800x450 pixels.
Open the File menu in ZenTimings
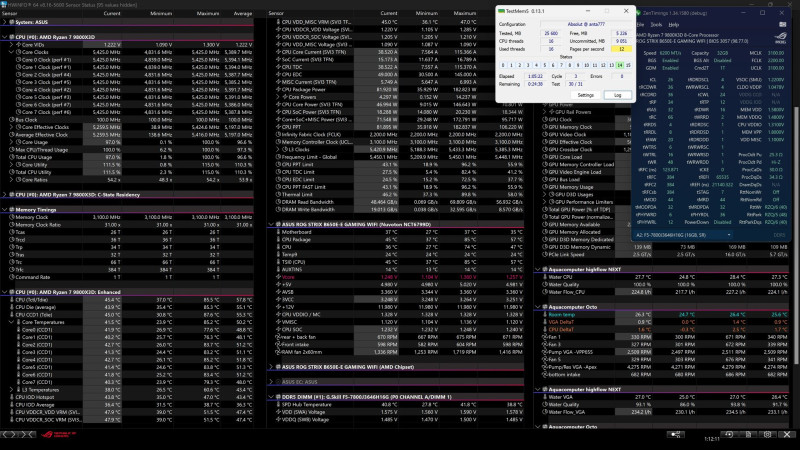point(640,24)
